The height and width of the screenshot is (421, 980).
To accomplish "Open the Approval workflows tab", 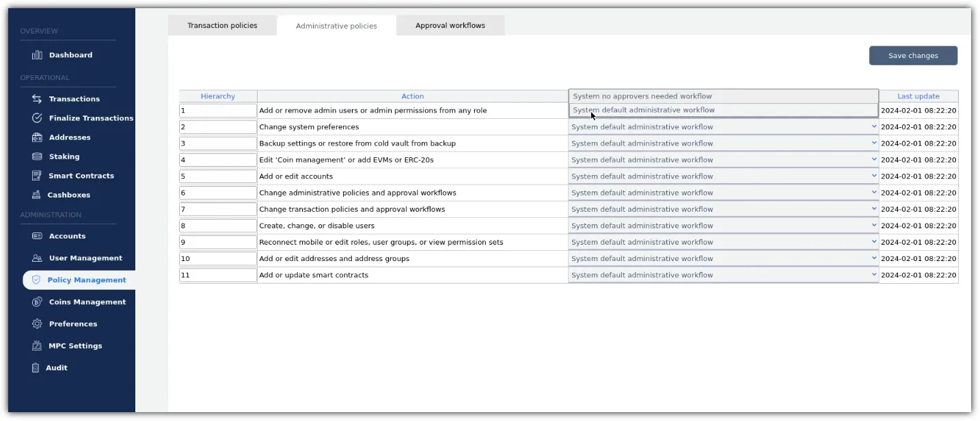I will [450, 26].
